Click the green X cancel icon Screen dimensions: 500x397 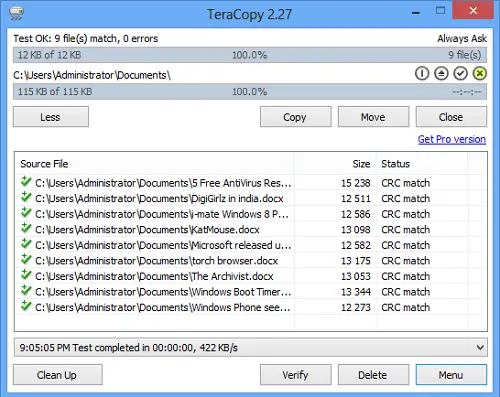point(480,74)
